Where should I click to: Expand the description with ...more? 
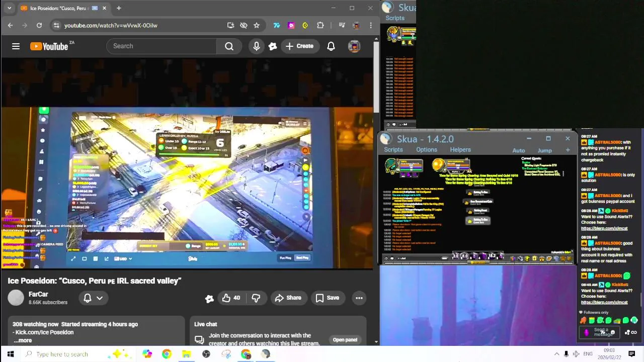(x=23, y=340)
